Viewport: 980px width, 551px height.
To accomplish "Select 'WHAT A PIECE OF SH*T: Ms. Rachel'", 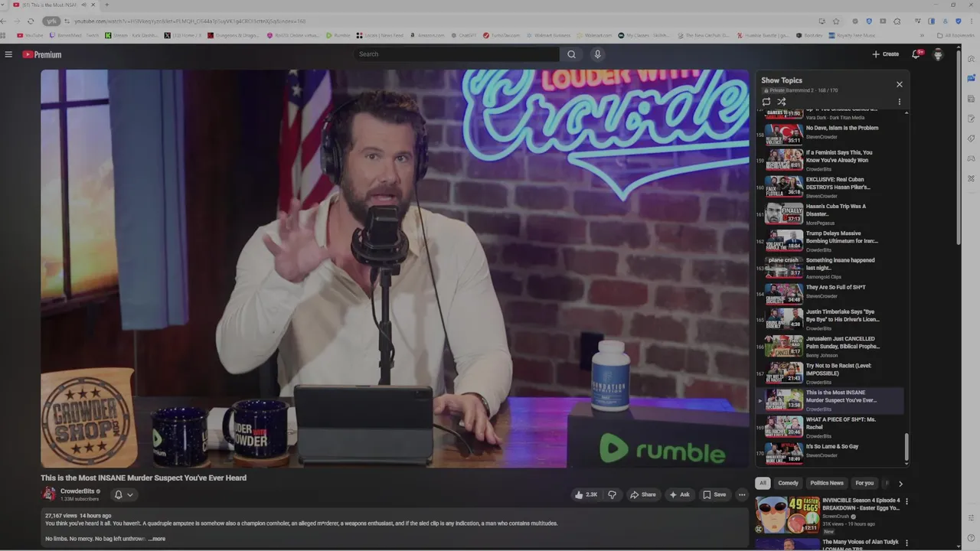I will pyautogui.click(x=831, y=428).
